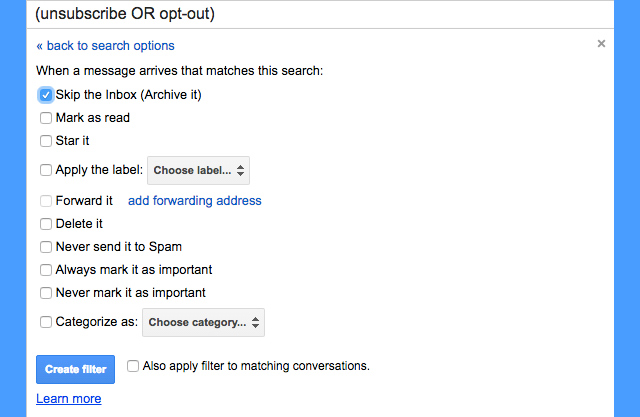The height and width of the screenshot is (417, 640).
Task: Go back to search options
Action: 105,45
